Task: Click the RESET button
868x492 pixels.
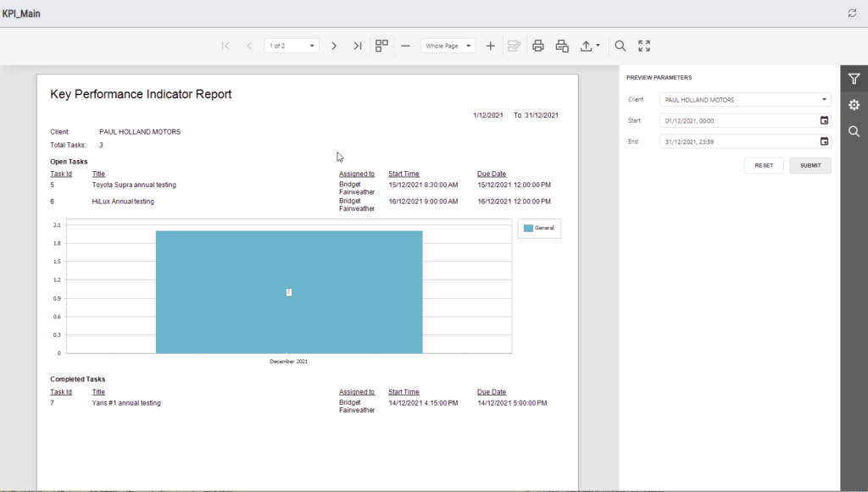Action: click(x=764, y=165)
